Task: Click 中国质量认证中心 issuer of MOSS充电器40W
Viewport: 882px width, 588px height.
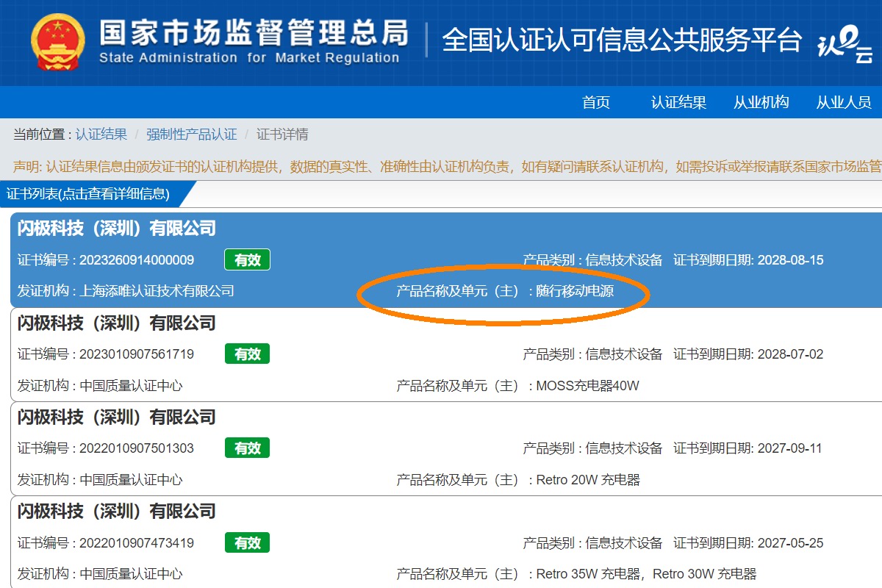Action: coord(131,386)
